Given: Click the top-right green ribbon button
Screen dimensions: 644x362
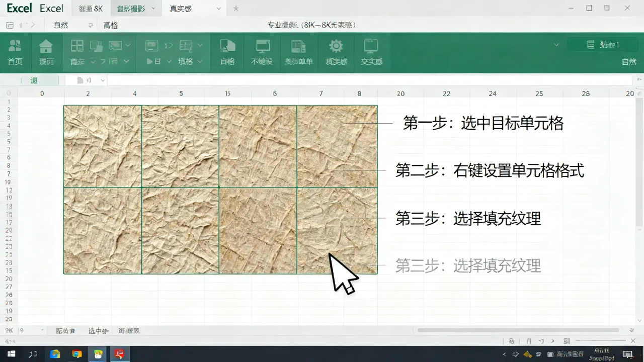Looking at the screenshot, I should pyautogui.click(x=602, y=45).
